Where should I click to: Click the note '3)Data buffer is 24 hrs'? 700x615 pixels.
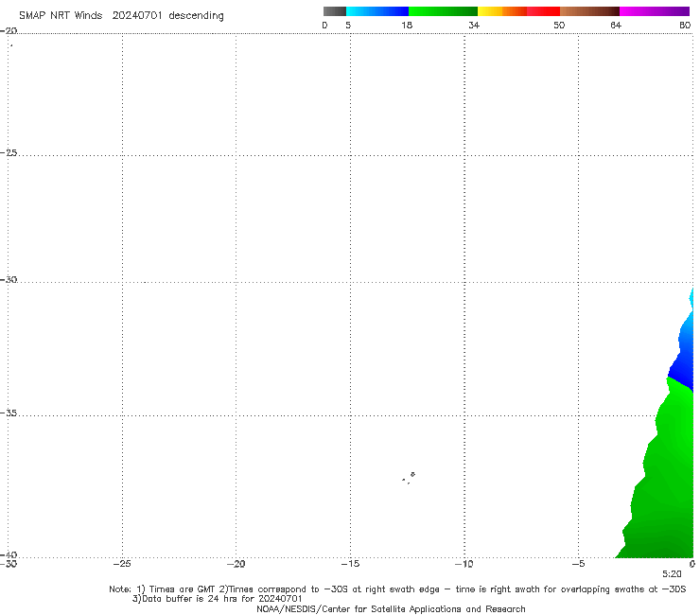217,599
